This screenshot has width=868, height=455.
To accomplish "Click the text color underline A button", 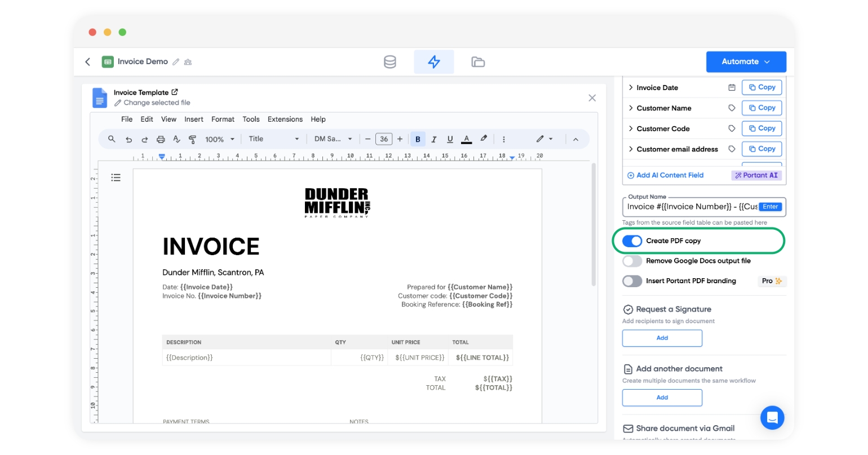I will pyautogui.click(x=466, y=139).
